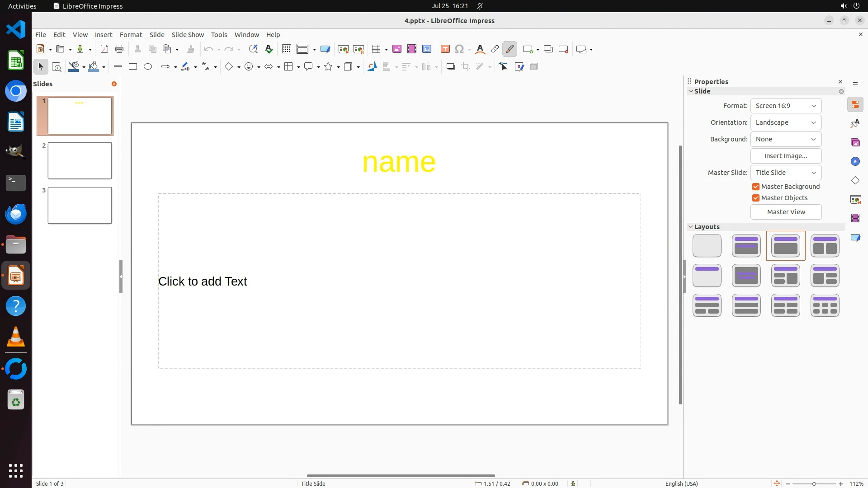Open the Format menu

tap(131, 35)
